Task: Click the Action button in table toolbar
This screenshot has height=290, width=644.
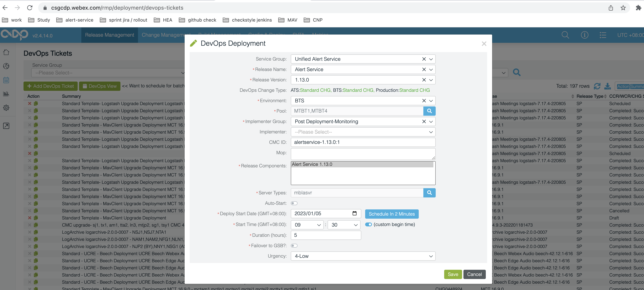Action: [623, 86]
